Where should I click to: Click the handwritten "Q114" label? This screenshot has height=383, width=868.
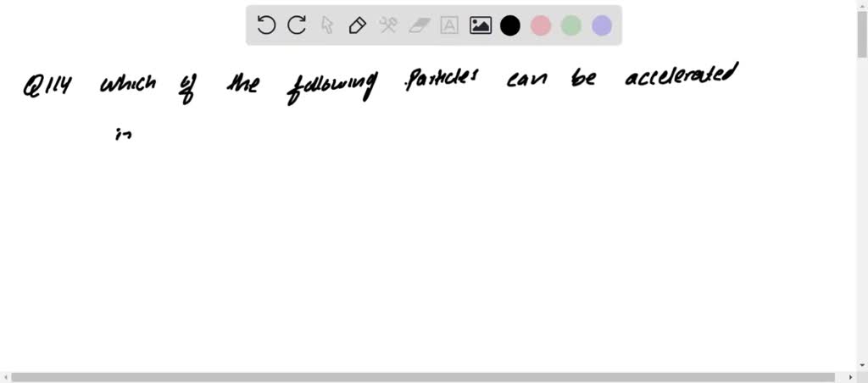tap(50, 86)
